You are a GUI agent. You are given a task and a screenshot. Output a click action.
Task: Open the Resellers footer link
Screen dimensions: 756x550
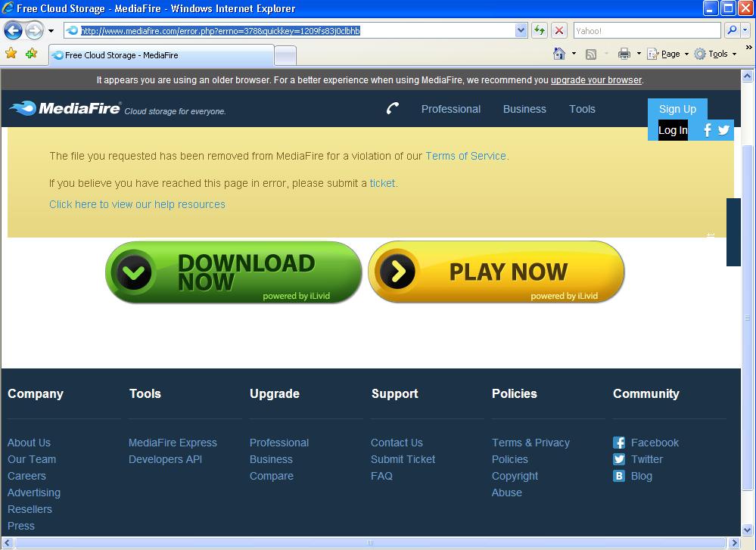(x=30, y=509)
